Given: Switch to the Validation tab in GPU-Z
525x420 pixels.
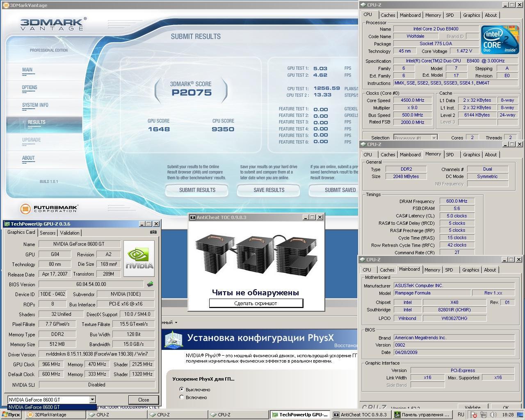Looking at the screenshot, I should pyautogui.click(x=70, y=233).
